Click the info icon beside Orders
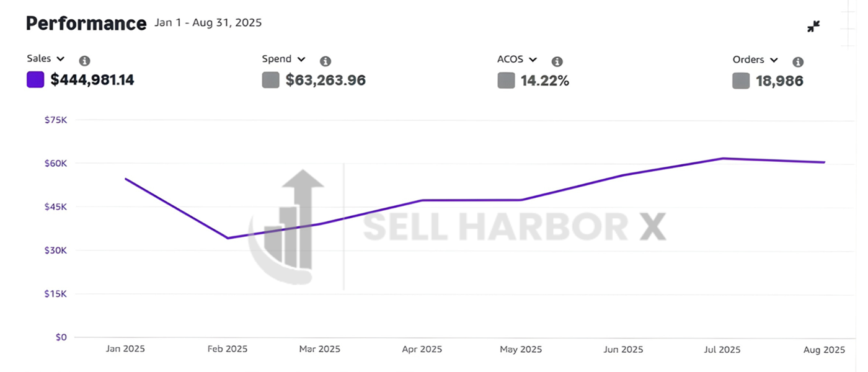The width and height of the screenshot is (868, 372). pyautogui.click(x=798, y=62)
